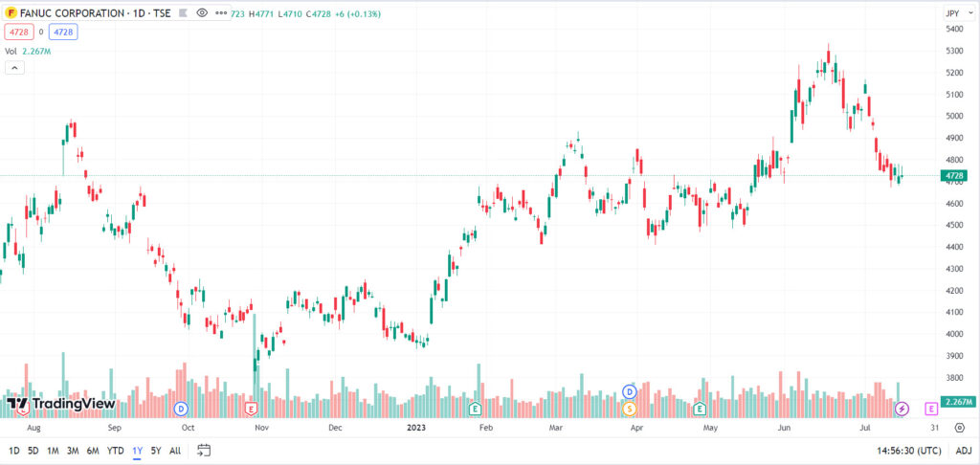Screen dimensions: 980x465
Task: Select the 1M time range
Action: coord(54,450)
